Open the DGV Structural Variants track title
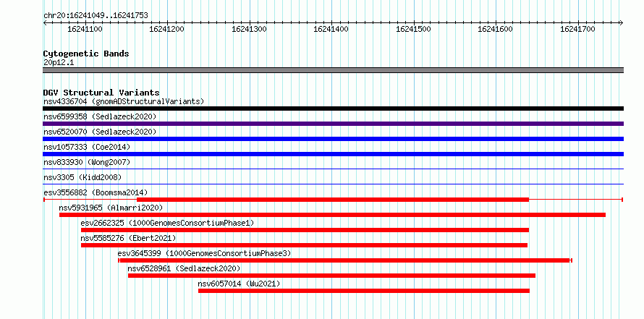 tap(101, 93)
